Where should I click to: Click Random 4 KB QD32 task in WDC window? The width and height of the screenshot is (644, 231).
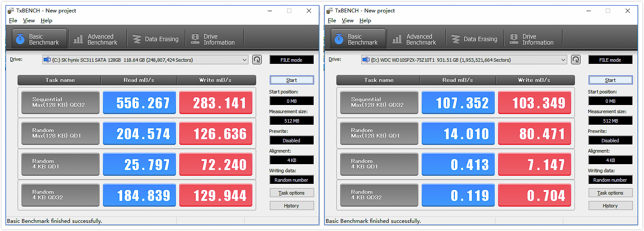pos(379,195)
